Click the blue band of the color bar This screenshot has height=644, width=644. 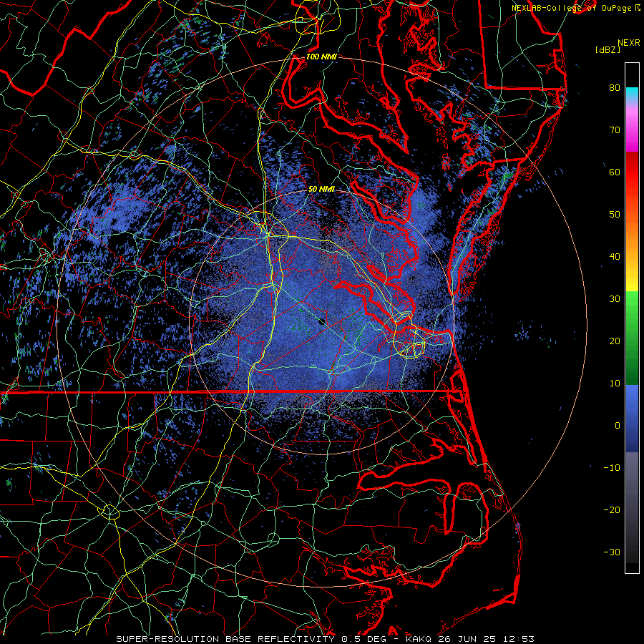pos(632,418)
